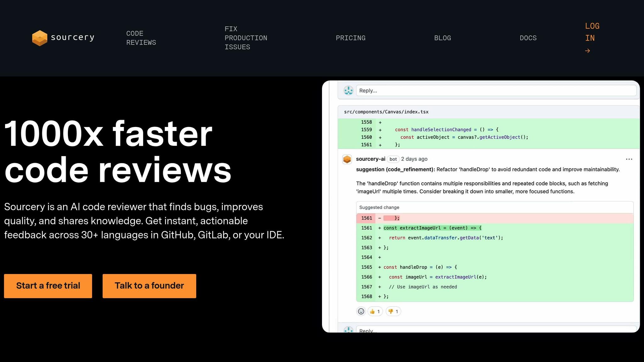The height and width of the screenshot is (362, 644).
Task: Open the three-dot comment options menu
Action: coord(629,159)
